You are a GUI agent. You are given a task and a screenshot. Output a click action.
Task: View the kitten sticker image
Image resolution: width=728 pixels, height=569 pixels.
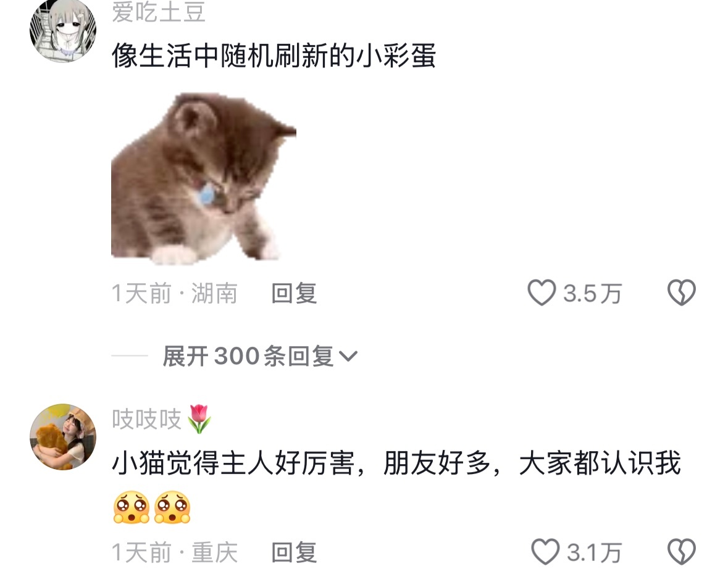pyautogui.click(x=204, y=178)
